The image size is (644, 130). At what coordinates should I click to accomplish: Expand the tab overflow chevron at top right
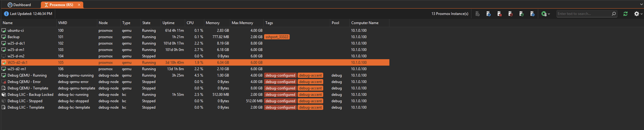coord(642,4)
